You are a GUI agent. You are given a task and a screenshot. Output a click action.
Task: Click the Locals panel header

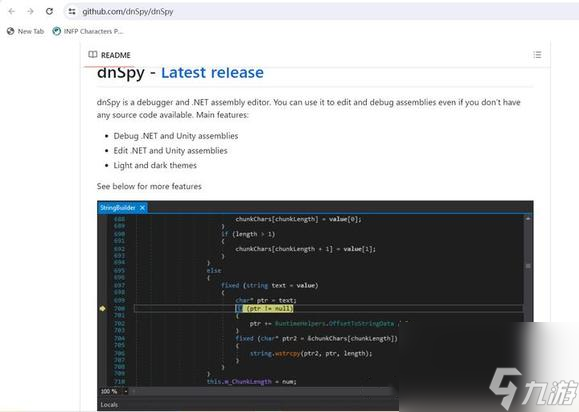pyautogui.click(x=109, y=405)
